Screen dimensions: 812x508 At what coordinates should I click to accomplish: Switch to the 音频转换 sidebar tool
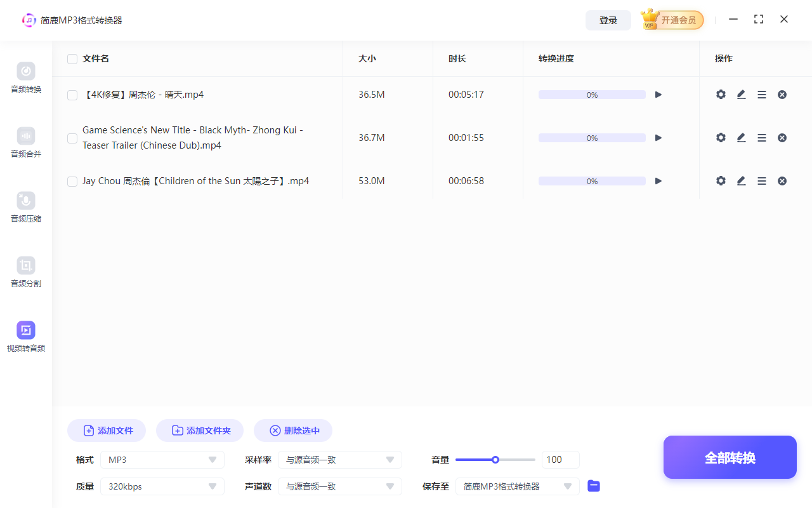(x=25, y=77)
